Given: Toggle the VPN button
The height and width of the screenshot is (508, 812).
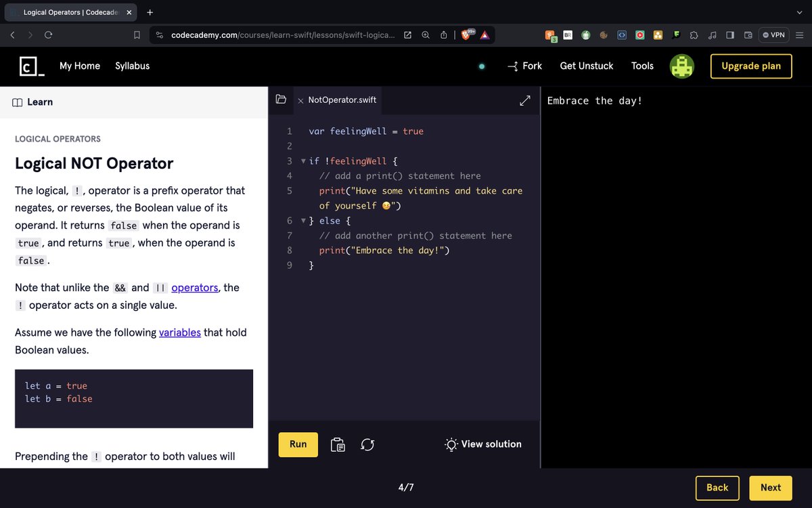Looking at the screenshot, I should [x=773, y=35].
